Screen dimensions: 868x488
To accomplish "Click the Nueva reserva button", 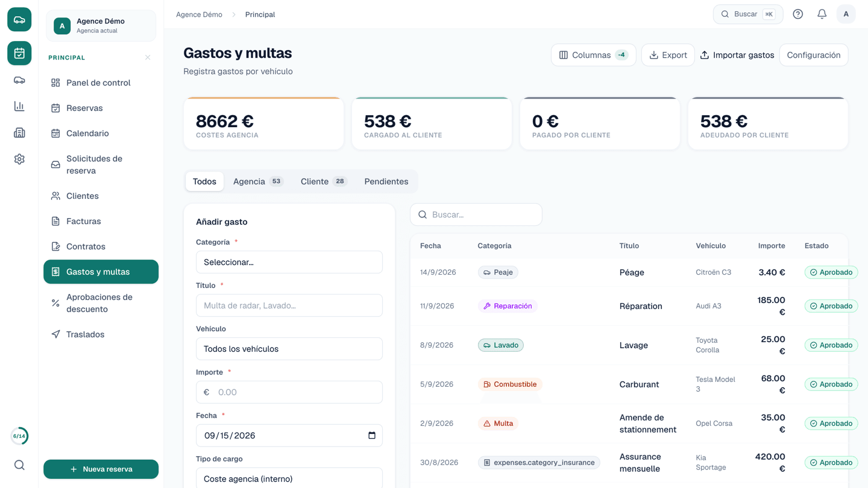I will click(101, 469).
